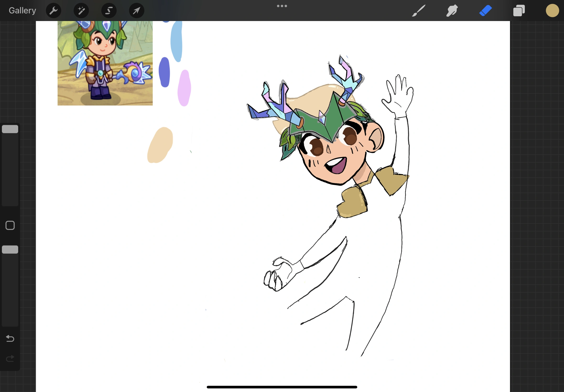Viewport: 564px width, 392px height.
Task: Undo the last stroke
Action: pos(10,338)
